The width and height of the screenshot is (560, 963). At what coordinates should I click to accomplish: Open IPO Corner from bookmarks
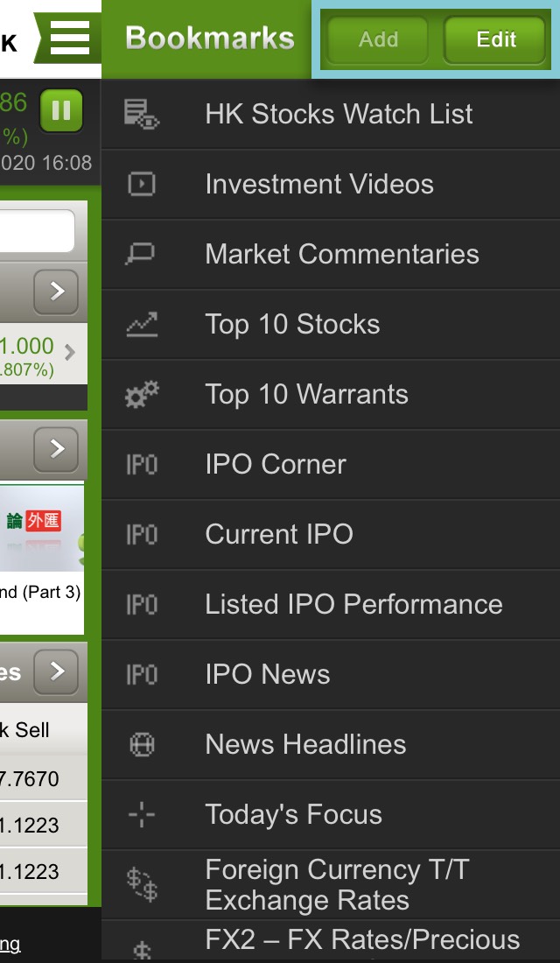(x=276, y=464)
